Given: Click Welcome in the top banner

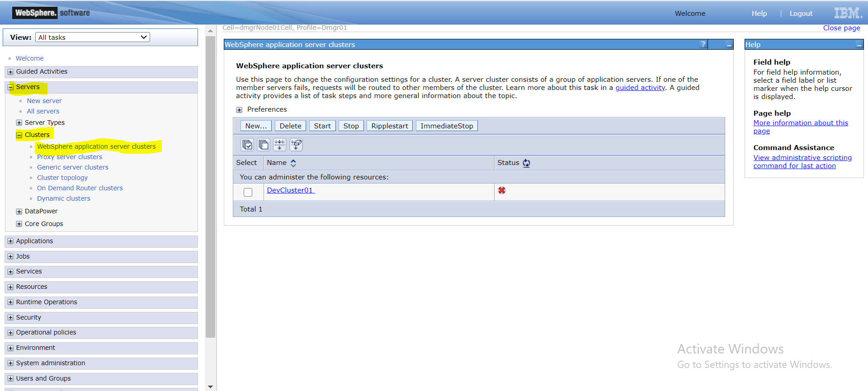Looking at the screenshot, I should point(690,14).
